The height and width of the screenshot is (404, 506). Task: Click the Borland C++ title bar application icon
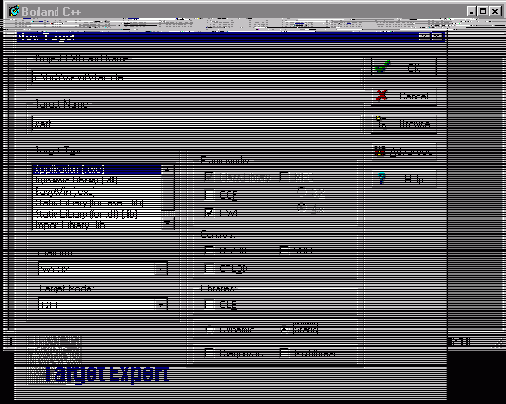(14, 11)
